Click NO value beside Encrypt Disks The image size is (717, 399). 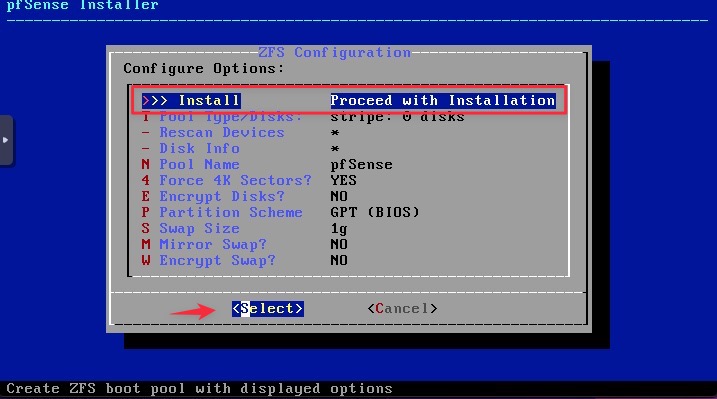339,197
